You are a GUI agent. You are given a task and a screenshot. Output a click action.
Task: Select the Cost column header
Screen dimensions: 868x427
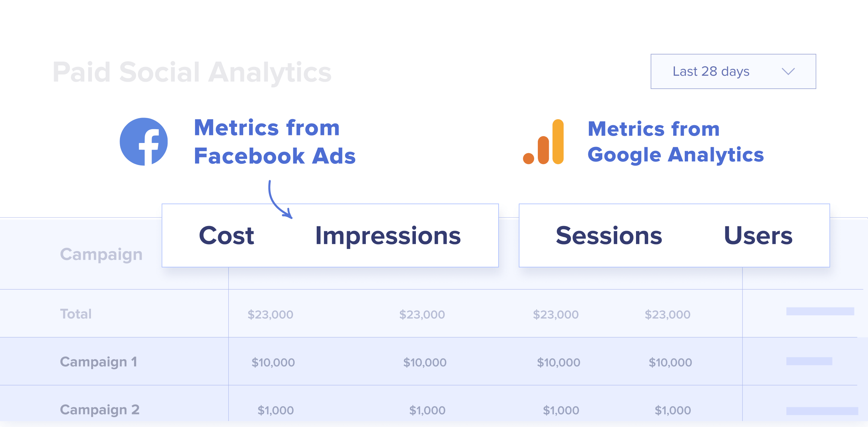pos(226,236)
